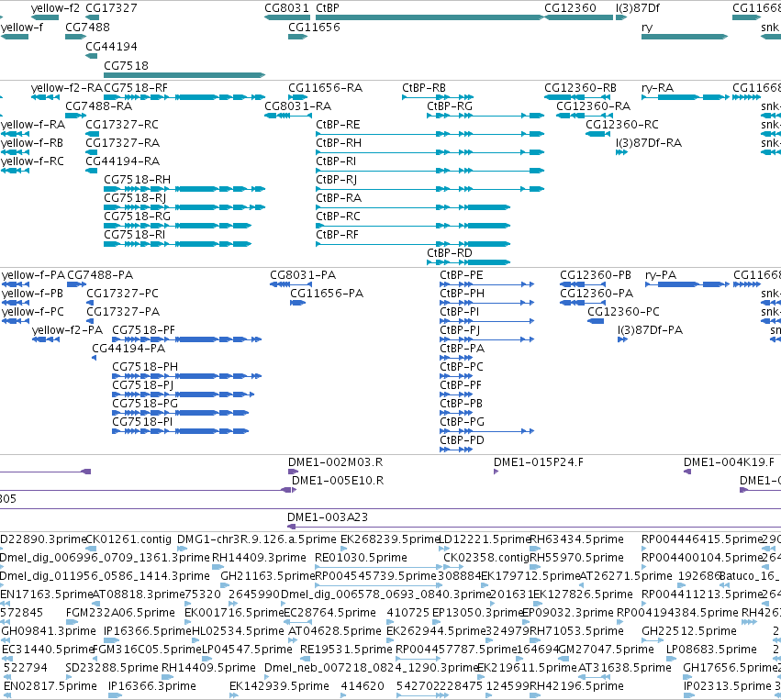Select protein label l(3)87Df-PA

650,330
